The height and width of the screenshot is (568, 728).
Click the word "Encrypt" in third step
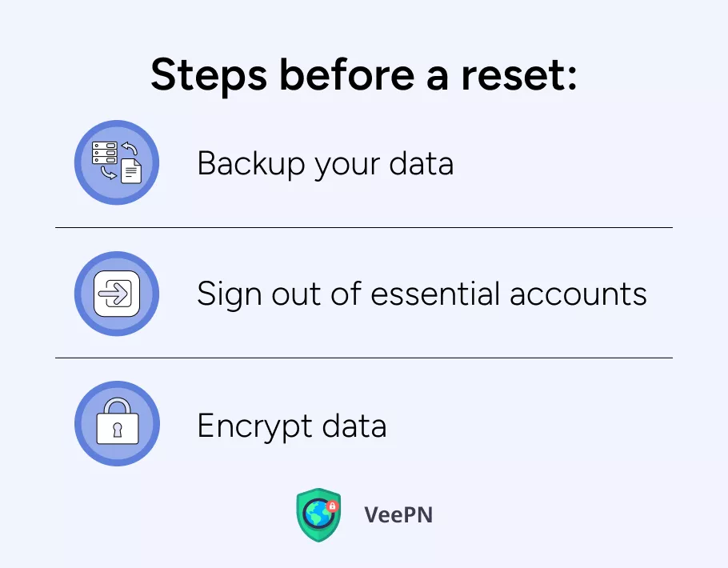point(256,425)
